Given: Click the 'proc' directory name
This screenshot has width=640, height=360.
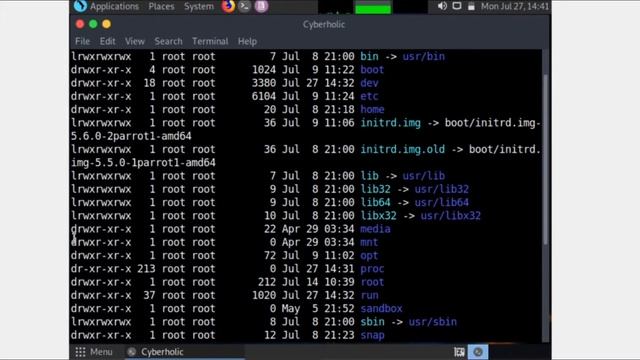Looking at the screenshot, I should coord(372,269).
